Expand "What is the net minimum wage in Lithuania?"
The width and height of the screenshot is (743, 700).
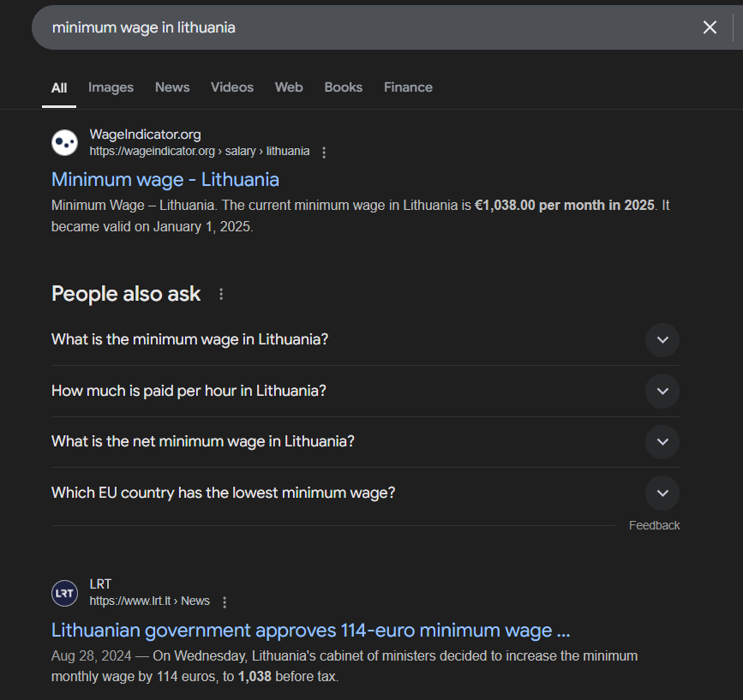(x=662, y=442)
